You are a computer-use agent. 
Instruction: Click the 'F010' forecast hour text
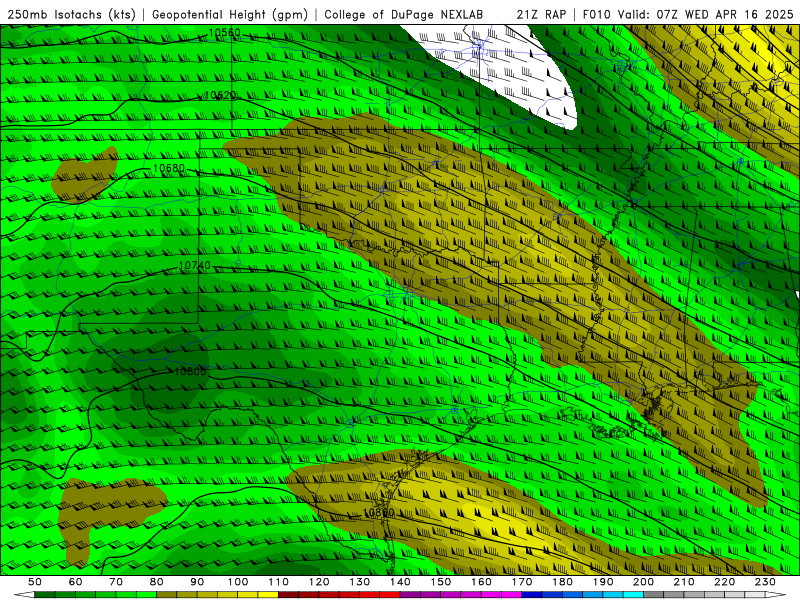click(596, 14)
